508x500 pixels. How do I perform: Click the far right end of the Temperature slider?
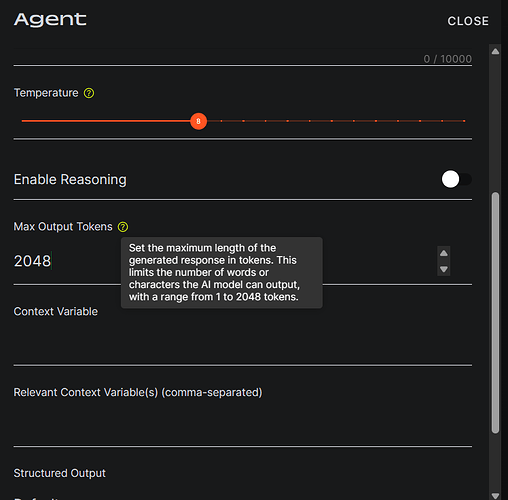tap(464, 121)
